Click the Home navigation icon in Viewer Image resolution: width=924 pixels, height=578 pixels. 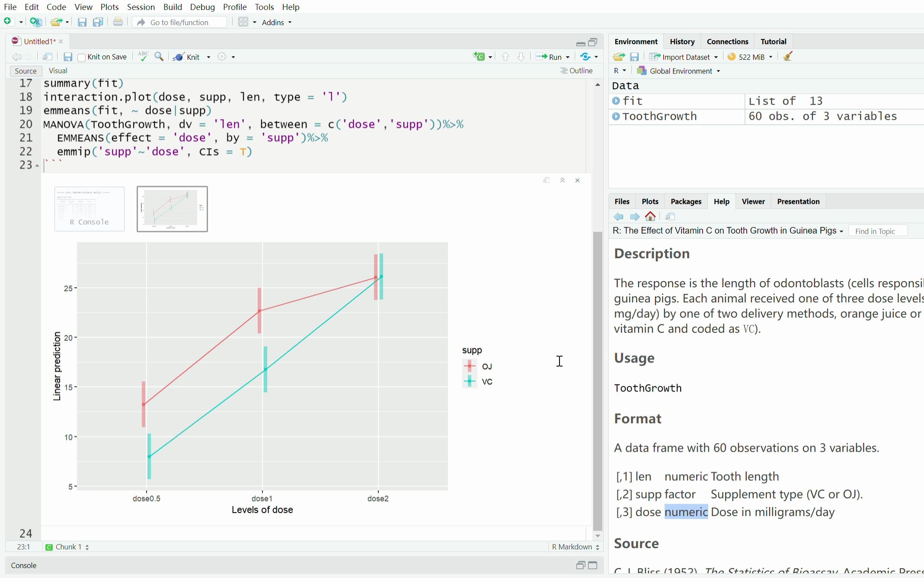point(651,216)
